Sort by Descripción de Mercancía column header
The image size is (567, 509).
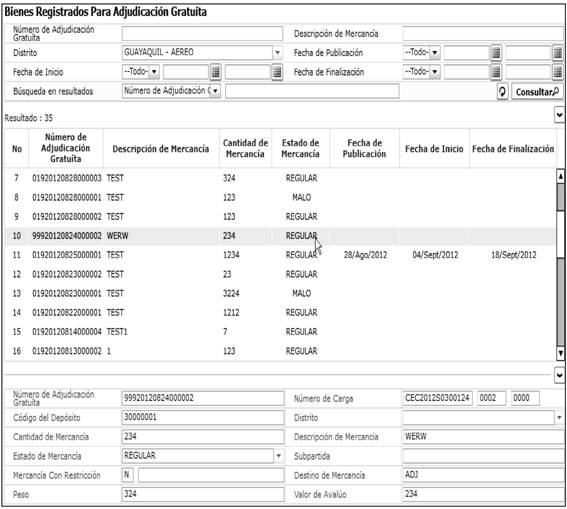161,149
